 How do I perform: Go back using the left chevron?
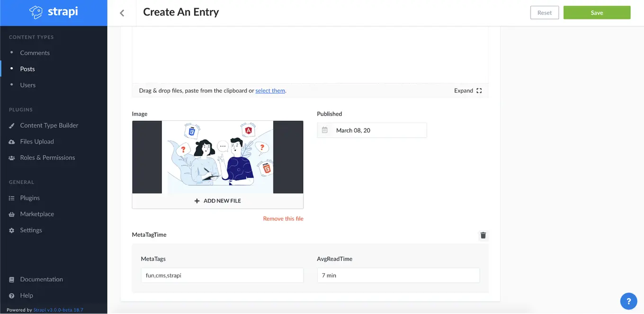click(x=122, y=12)
